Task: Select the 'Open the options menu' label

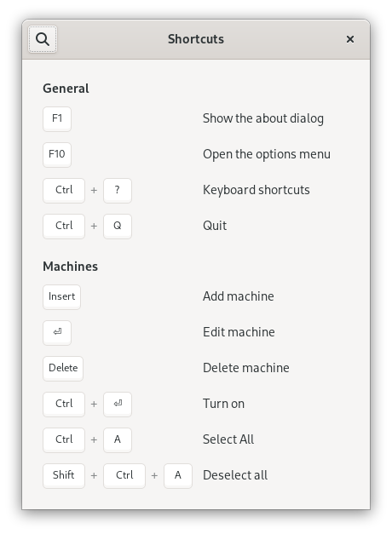Action: [267, 154]
